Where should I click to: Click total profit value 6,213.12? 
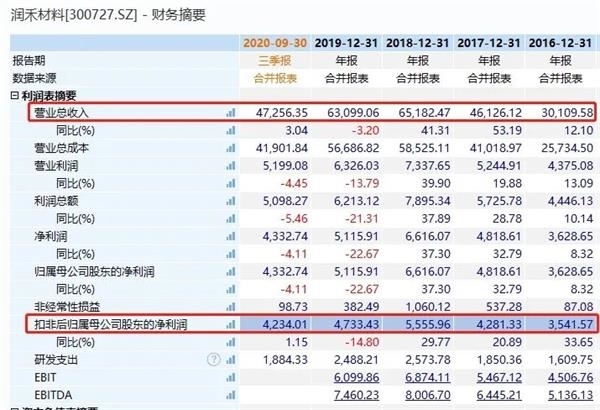(356, 201)
